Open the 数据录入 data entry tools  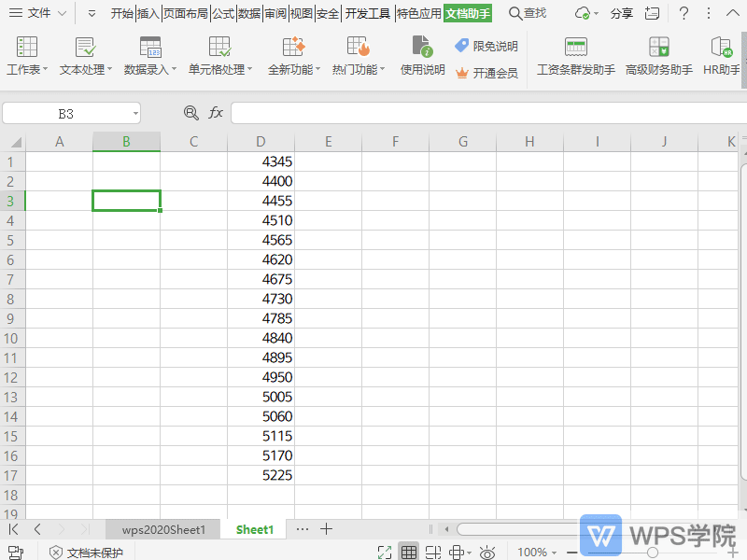(x=150, y=56)
